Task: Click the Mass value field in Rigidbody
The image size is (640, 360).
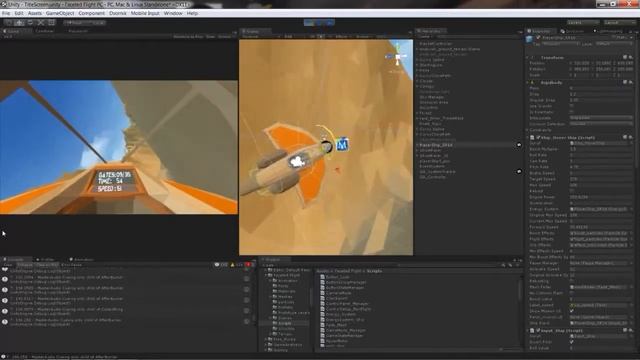Action: (601, 88)
